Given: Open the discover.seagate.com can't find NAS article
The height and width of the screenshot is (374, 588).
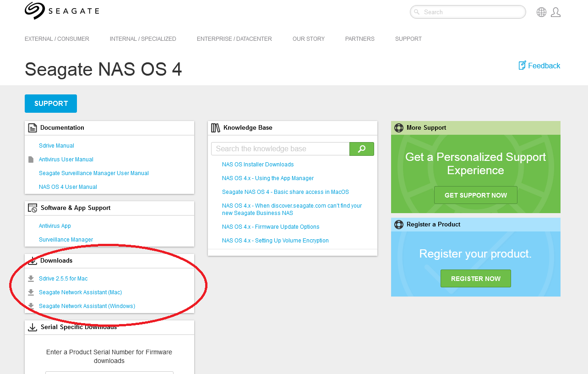Looking at the screenshot, I should click(x=292, y=209).
